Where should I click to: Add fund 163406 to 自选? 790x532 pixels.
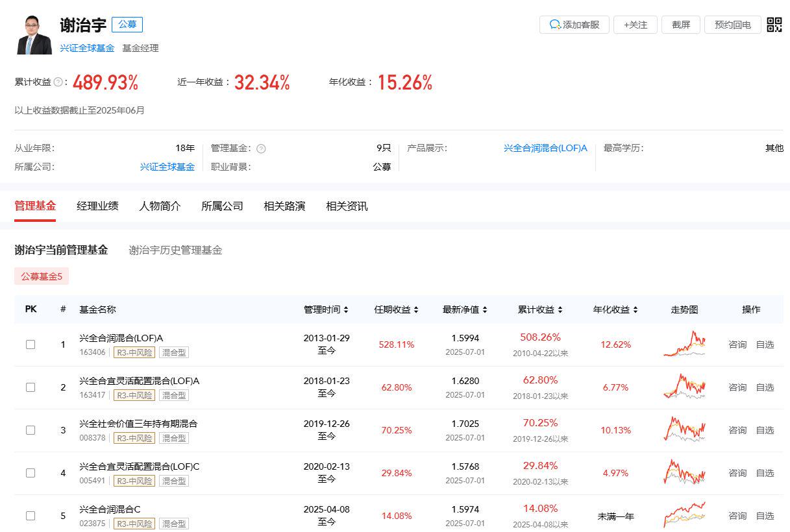[765, 345]
